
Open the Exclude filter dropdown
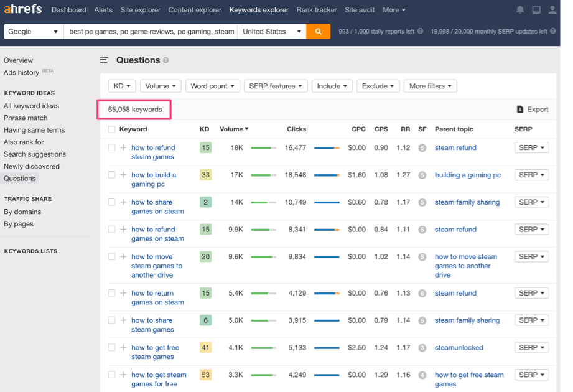click(x=378, y=86)
